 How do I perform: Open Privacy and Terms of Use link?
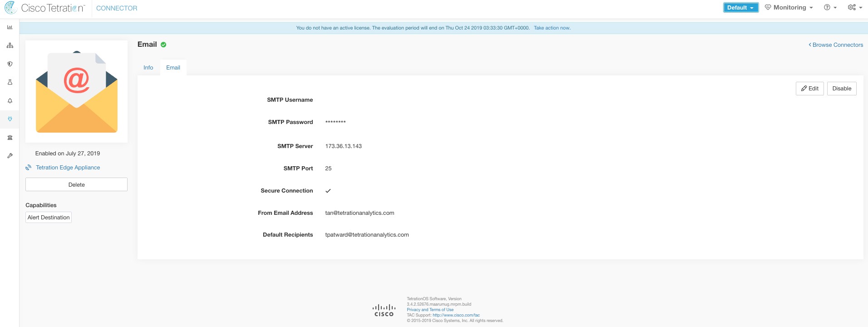(430, 310)
